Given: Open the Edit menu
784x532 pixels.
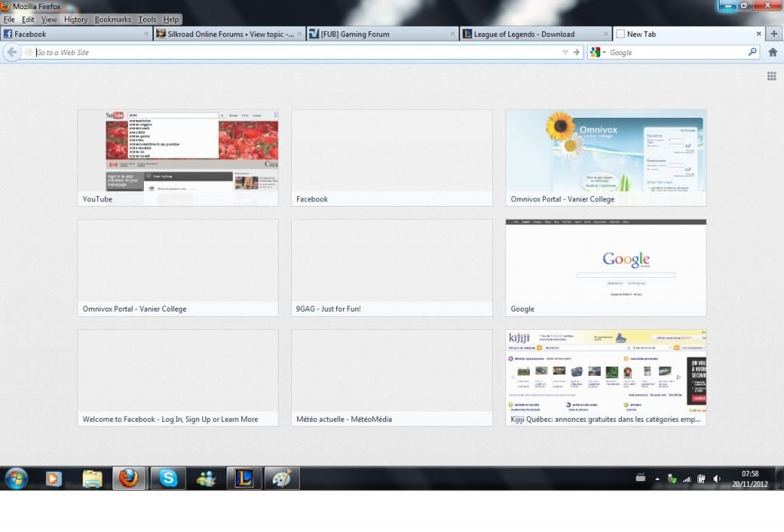Looking at the screenshot, I should (28, 19).
